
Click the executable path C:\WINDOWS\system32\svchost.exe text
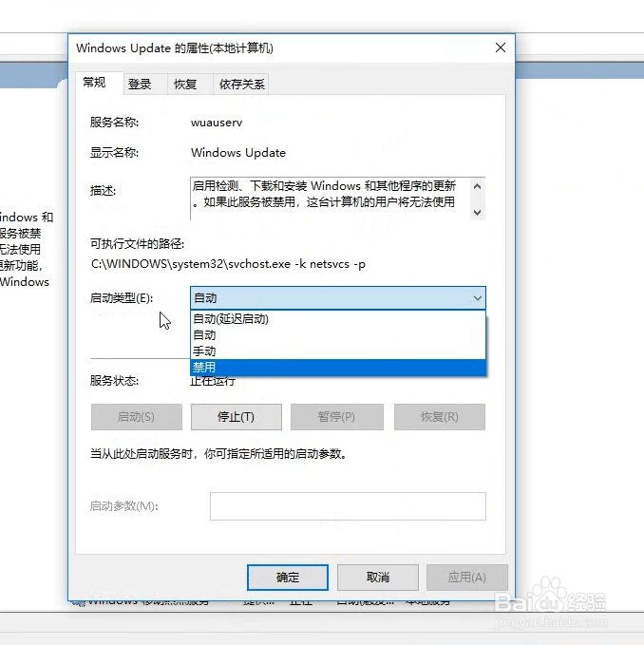click(228, 264)
